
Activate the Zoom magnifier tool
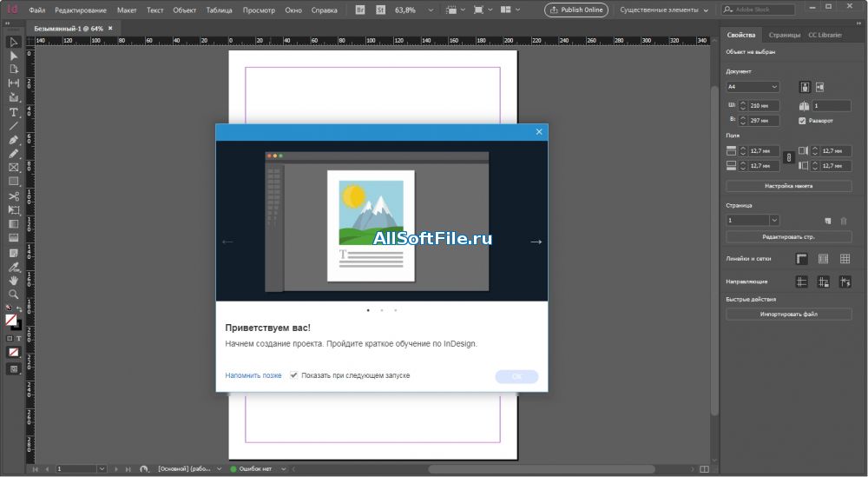tap(14, 294)
